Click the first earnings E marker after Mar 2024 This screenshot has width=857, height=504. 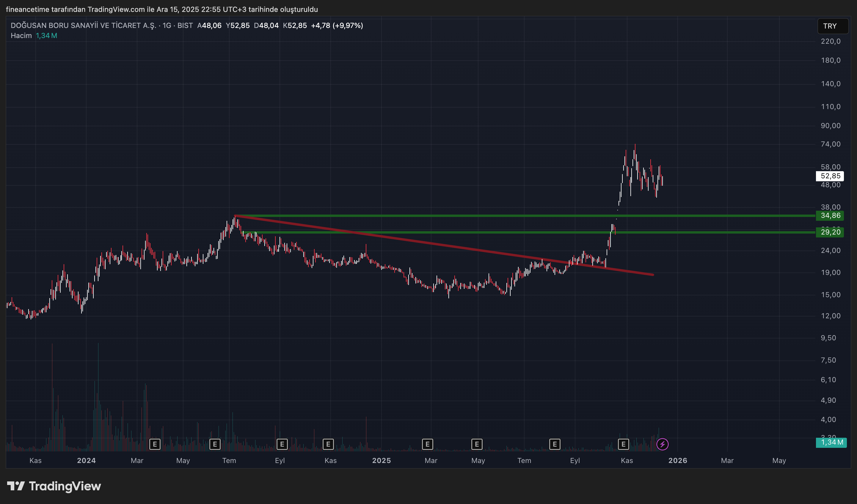coord(155,444)
